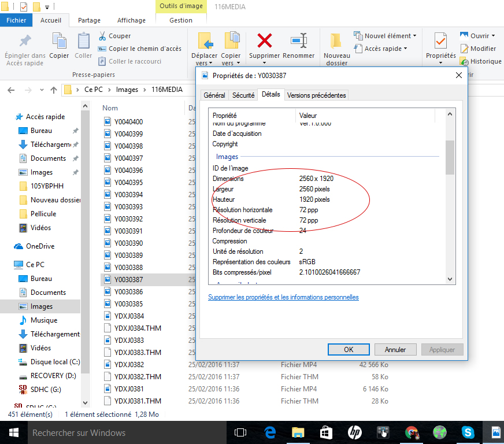Switch to the Sécurité tab
This screenshot has height=444, width=504.
243,95
